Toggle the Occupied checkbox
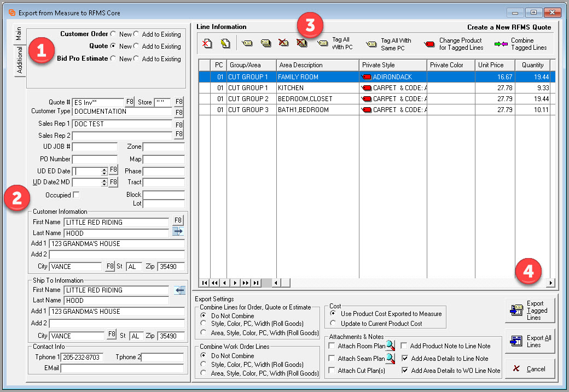The height and width of the screenshot is (392, 569). [x=76, y=195]
